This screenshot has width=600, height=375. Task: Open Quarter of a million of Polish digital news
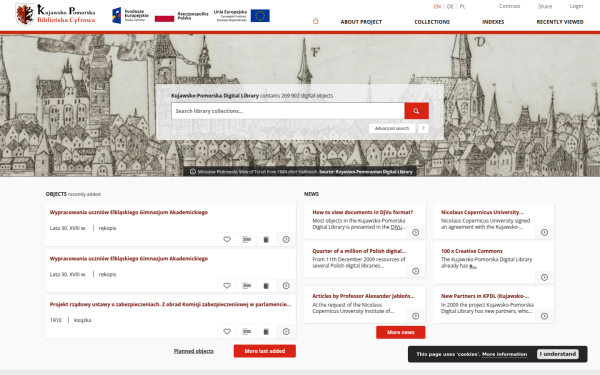[x=359, y=251]
